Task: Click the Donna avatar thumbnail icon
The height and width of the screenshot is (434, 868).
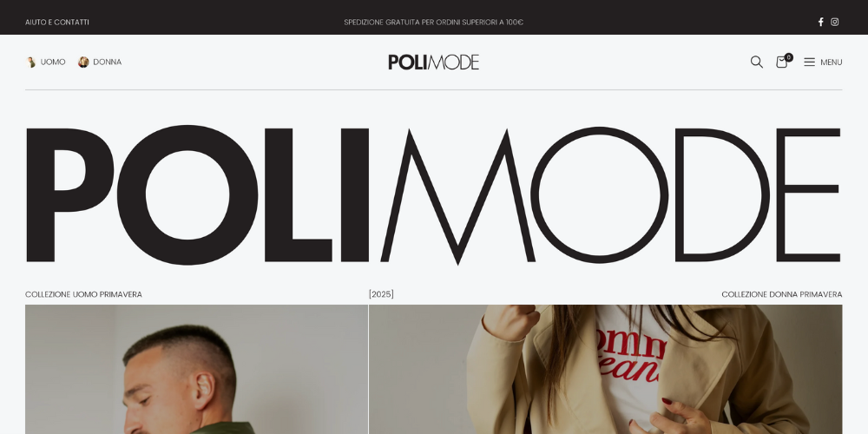Action: pos(83,62)
